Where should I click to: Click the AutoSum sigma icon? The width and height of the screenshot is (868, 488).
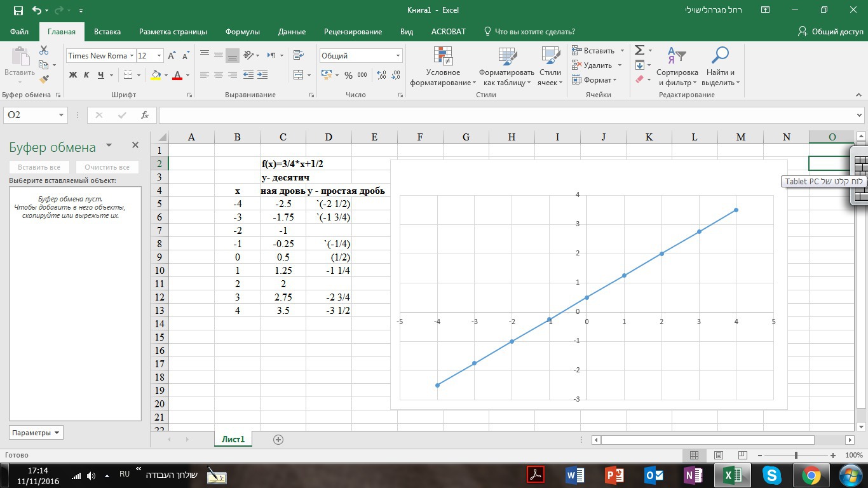640,50
